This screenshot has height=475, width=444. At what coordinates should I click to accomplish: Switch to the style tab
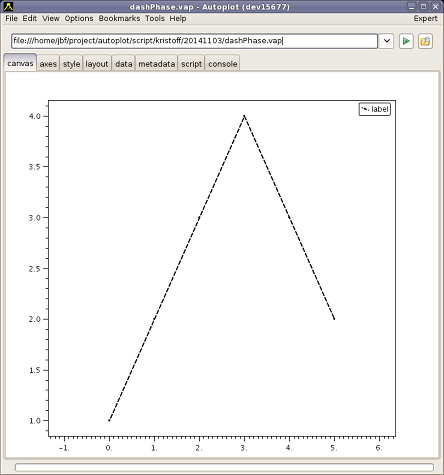point(71,64)
